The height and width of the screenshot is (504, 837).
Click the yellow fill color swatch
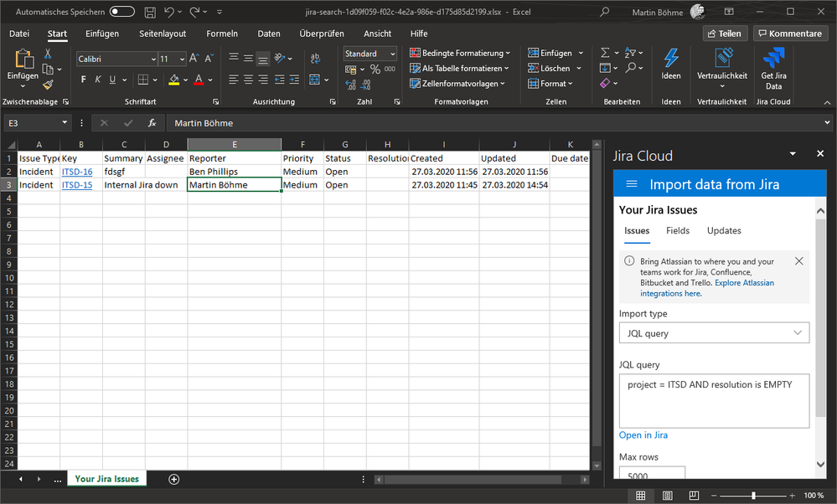pyautogui.click(x=173, y=80)
